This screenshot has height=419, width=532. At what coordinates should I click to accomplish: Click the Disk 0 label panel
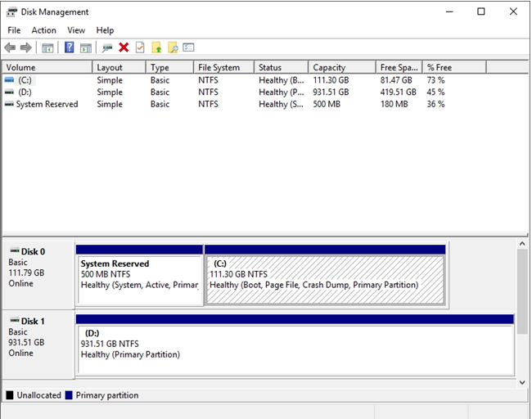click(x=38, y=275)
